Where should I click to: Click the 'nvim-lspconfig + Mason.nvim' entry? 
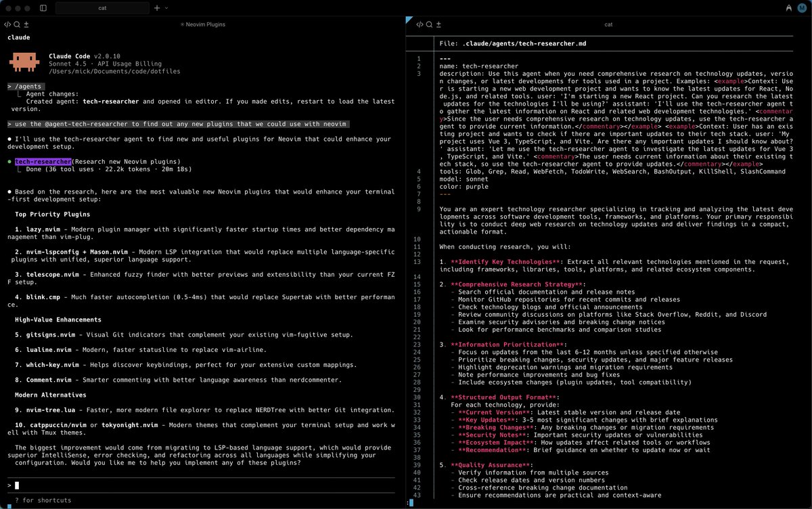coord(76,252)
